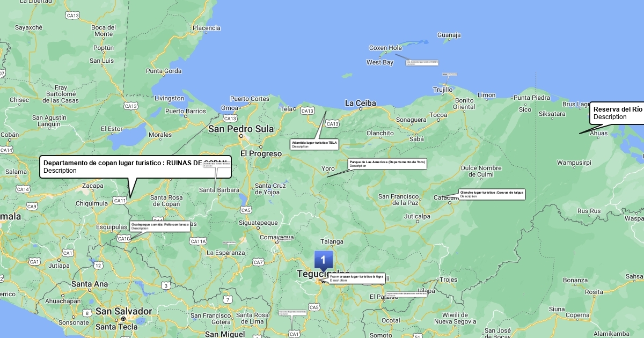Click the La Ceiba city label
Image resolution: width=644 pixels, height=338 pixels.
[x=360, y=103]
